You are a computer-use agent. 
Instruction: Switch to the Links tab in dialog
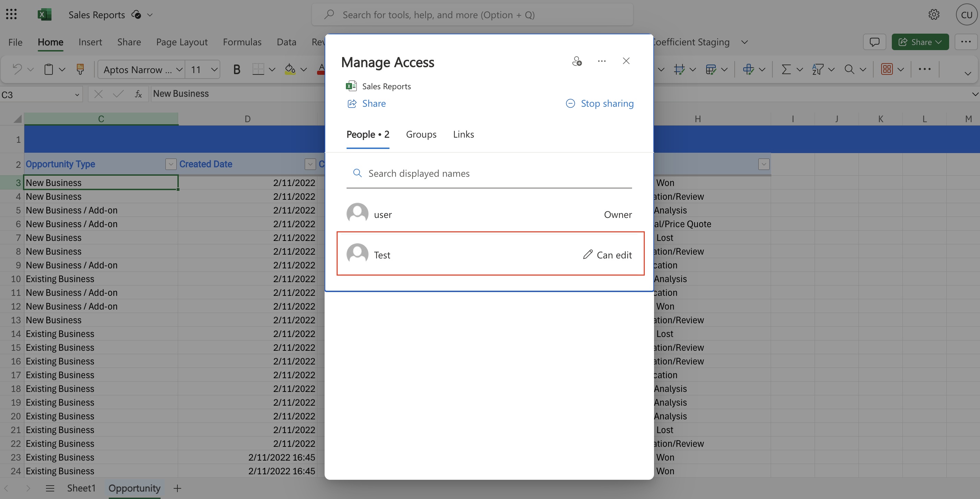463,135
